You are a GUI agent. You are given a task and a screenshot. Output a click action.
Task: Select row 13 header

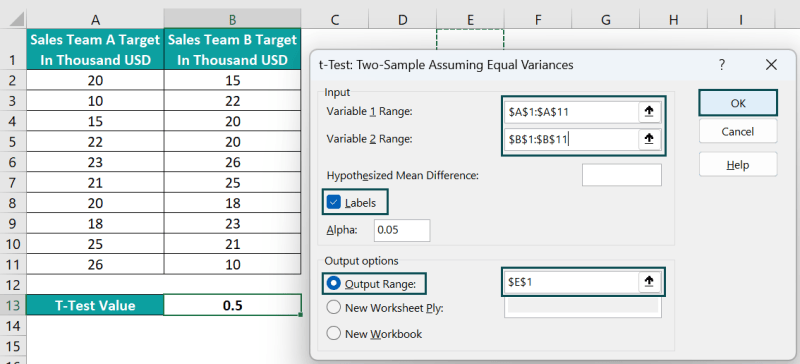point(13,305)
